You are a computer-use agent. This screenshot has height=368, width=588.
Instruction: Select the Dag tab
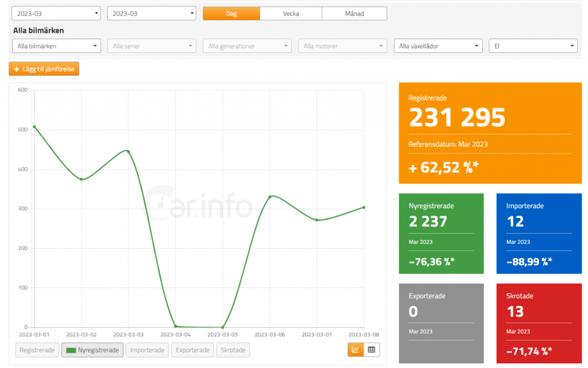(x=231, y=13)
